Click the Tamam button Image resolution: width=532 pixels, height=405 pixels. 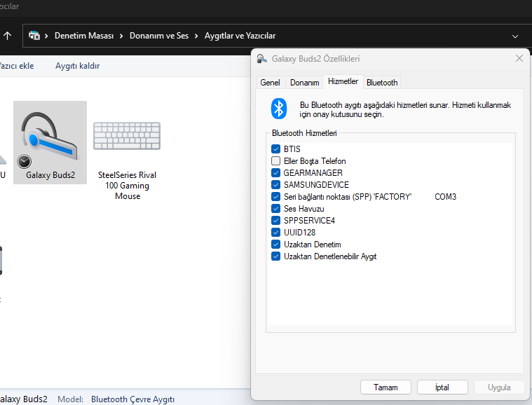pyautogui.click(x=386, y=387)
